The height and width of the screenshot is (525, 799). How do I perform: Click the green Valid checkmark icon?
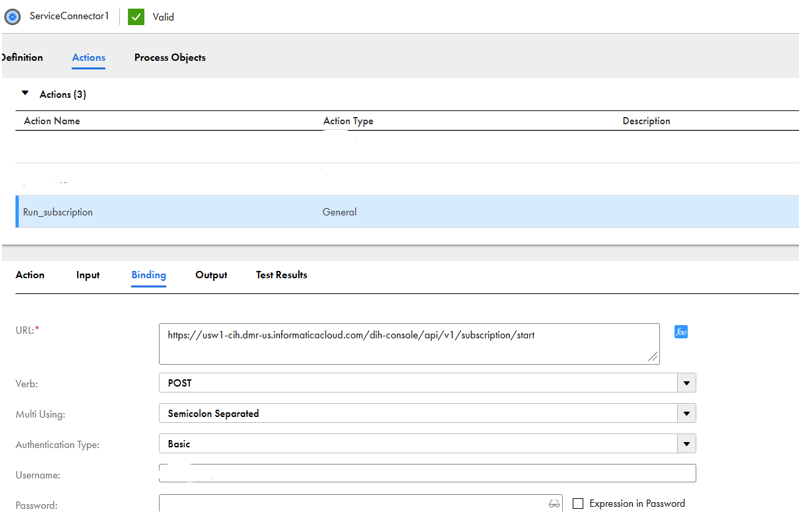(136, 17)
